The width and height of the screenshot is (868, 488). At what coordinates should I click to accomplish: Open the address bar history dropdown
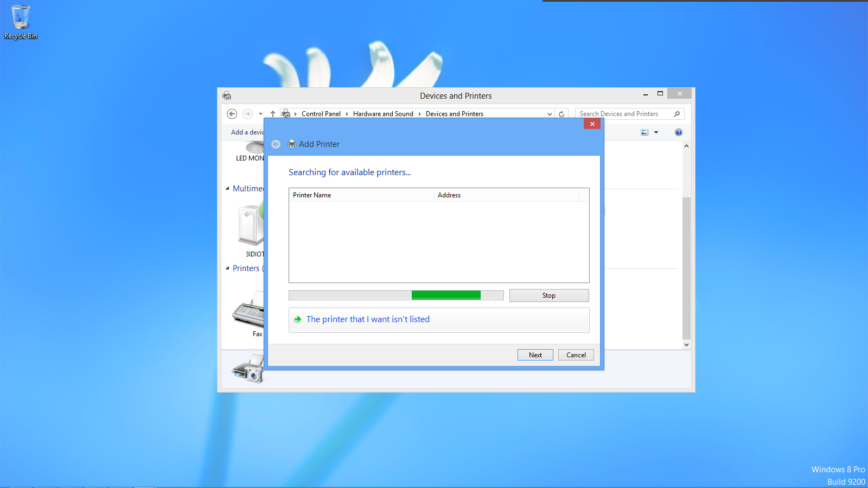[x=550, y=113]
